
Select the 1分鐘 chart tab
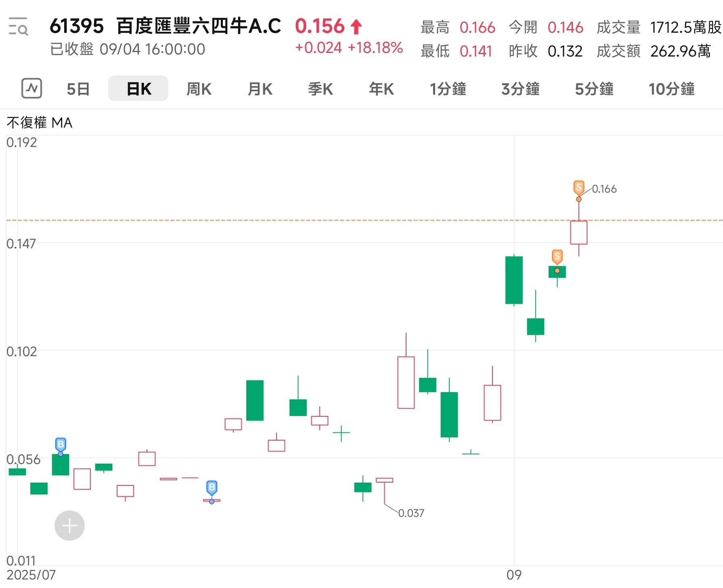click(x=448, y=89)
